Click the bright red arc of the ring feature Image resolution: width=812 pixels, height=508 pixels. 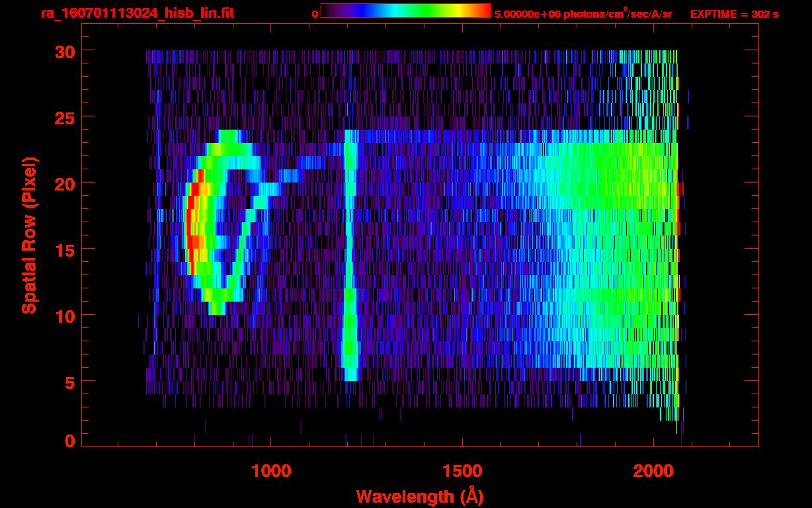[x=193, y=222]
